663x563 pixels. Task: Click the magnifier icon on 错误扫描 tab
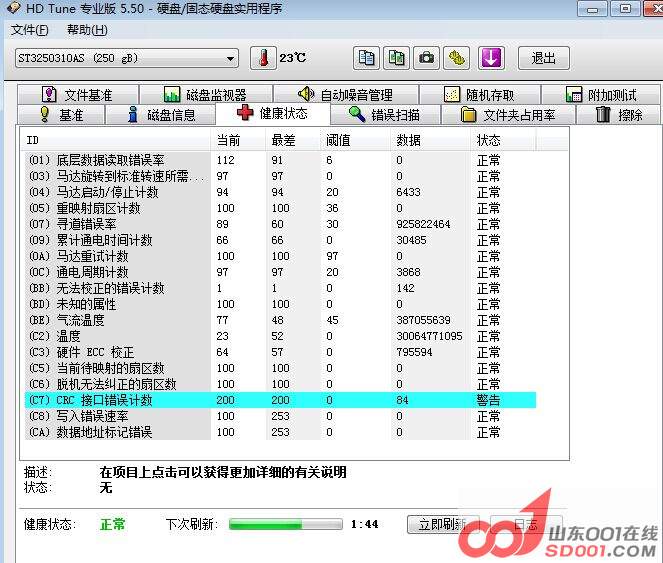coord(357,114)
